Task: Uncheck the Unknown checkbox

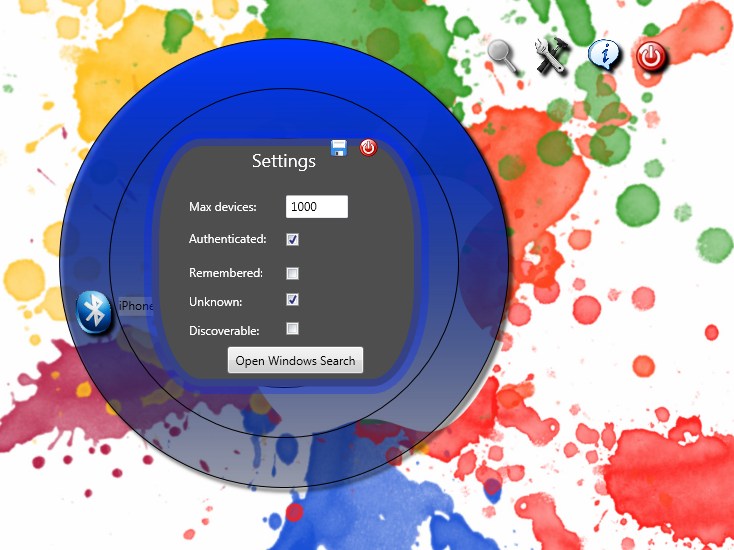Action: pos(293,300)
